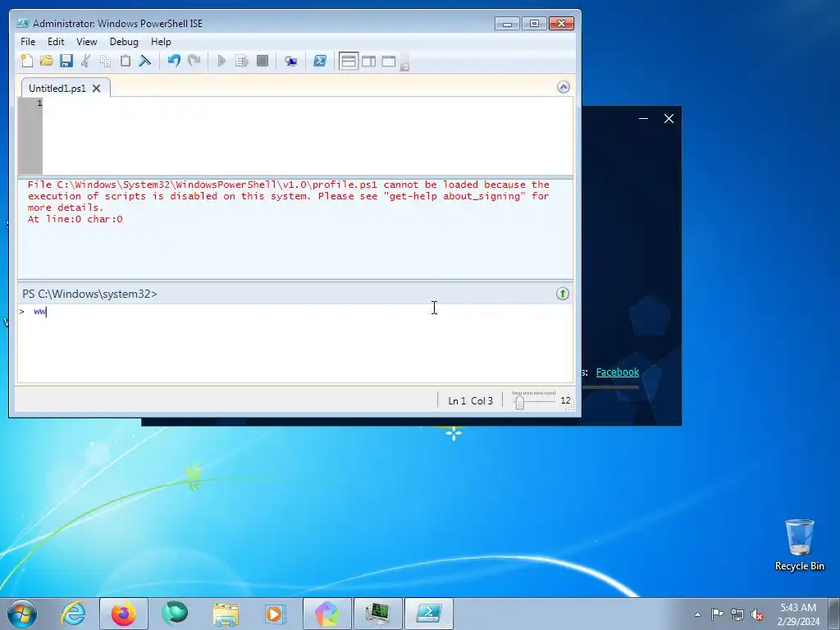Open New Remote PowerShell Tab icon
This screenshot has width=840, height=630.
coord(291,61)
